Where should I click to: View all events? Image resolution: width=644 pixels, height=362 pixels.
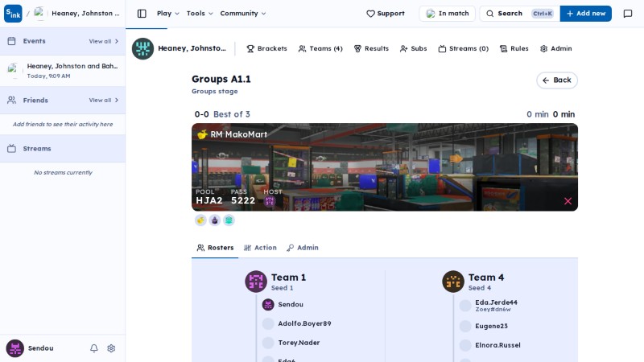tap(104, 42)
